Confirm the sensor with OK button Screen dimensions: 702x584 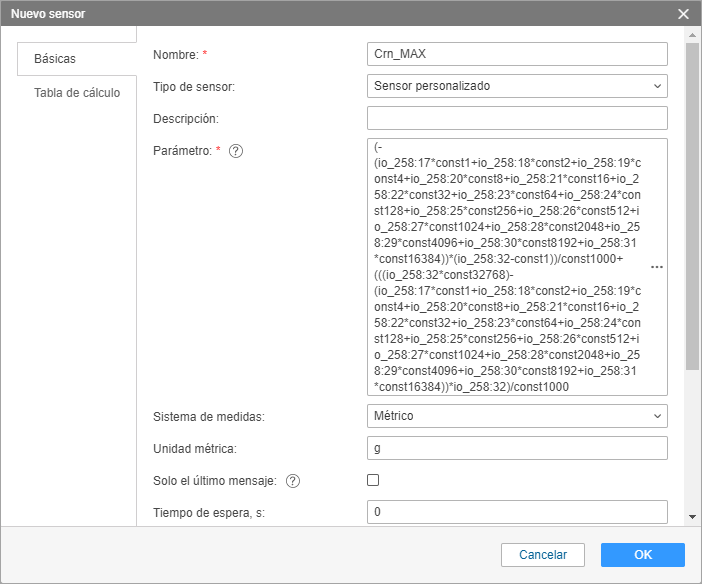tap(642, 555)
